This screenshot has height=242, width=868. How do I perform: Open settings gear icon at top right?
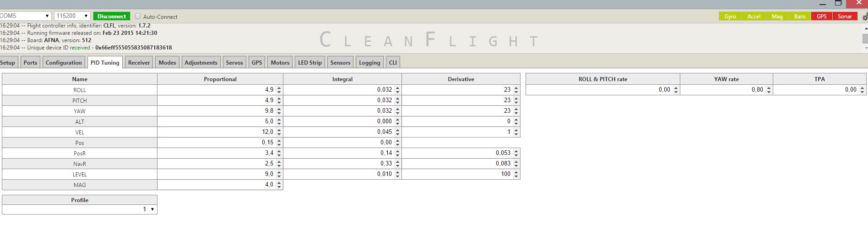click(x=864, y=17)
